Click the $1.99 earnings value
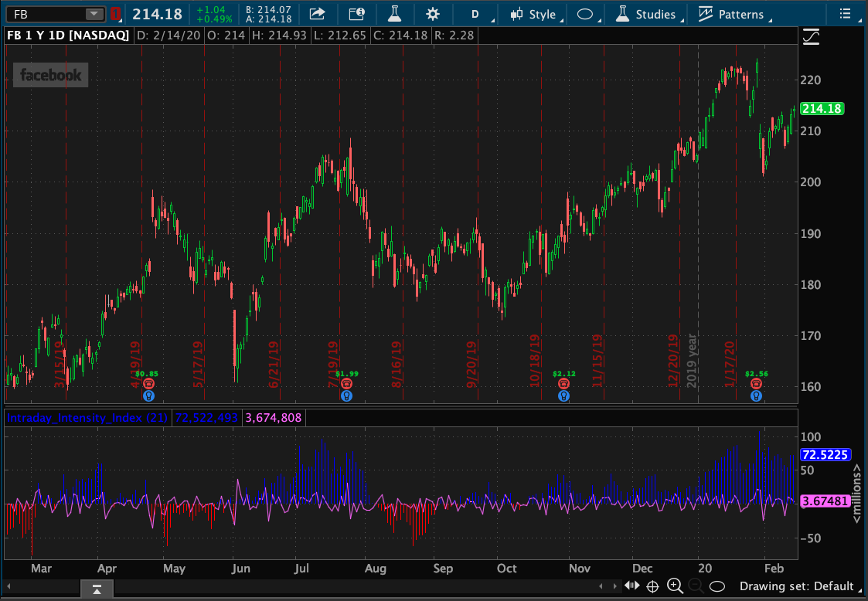 [x=346, y=374]
